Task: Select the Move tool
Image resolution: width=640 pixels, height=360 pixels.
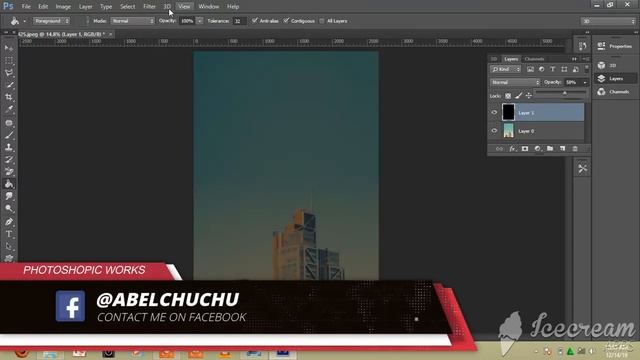Action: click(9, 48)
